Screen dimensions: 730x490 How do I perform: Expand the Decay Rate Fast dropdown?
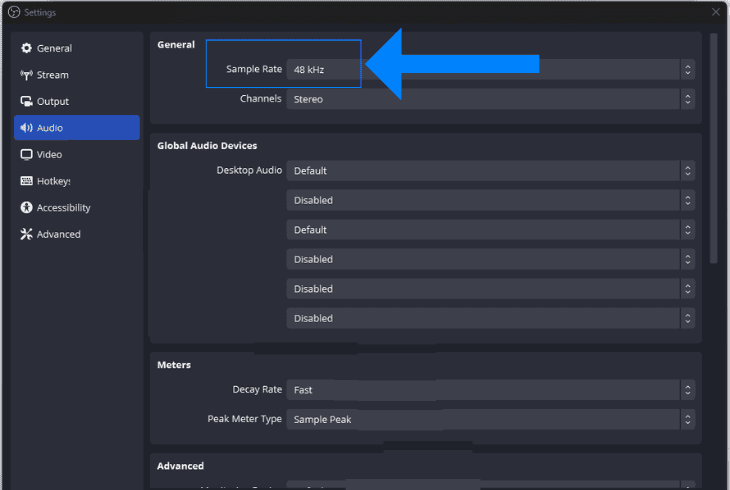tap(491, 390)
